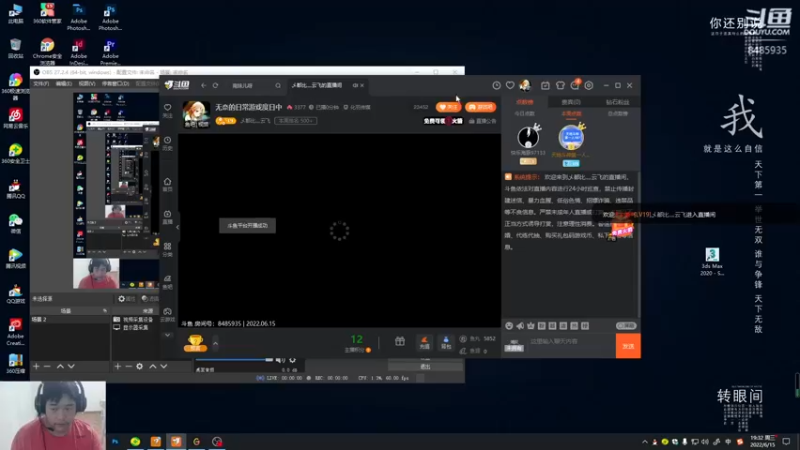Screen dimensions: 800x450
Task: Switch to 贵宾 tab
Action: [x=570, y=102]
